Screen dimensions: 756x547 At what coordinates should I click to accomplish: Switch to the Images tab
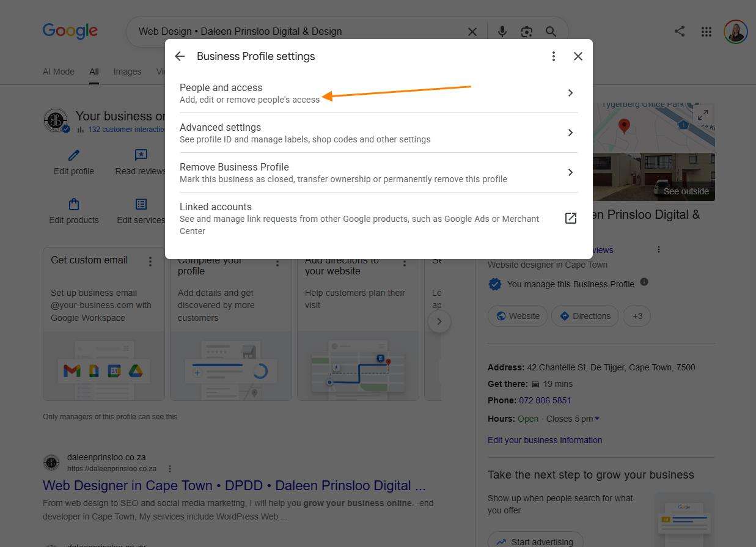coord(127,72)
